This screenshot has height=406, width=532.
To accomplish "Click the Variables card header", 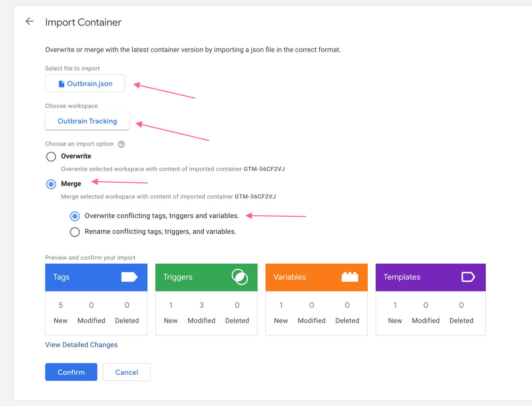I will tap(317, 277).
